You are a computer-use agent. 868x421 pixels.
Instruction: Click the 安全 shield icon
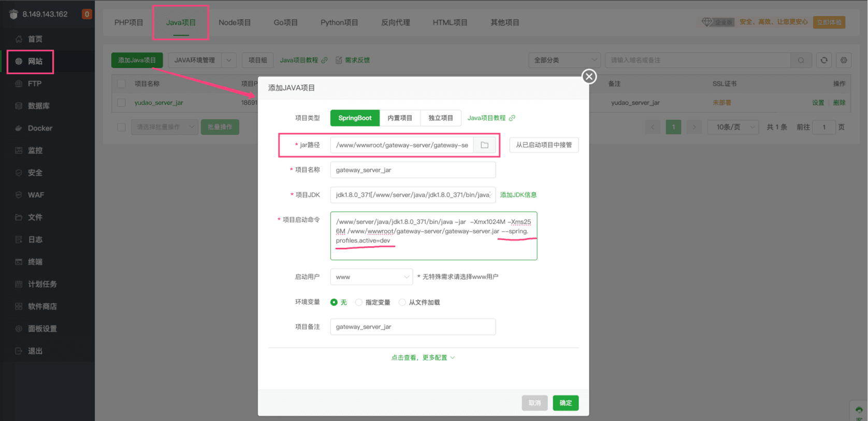pyautogui.click(x=19, y=173)
